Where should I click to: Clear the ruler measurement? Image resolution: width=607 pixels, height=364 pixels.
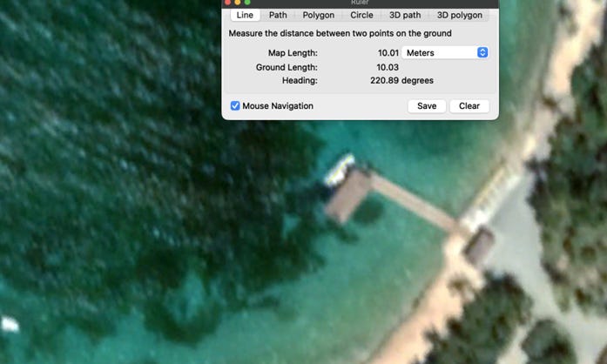pyautogui.click(x=469, y=106)
